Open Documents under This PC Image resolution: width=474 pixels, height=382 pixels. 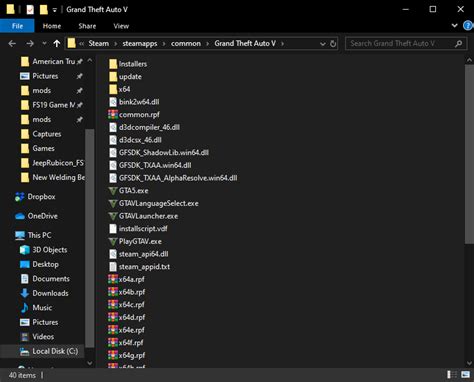coord(45,279)
